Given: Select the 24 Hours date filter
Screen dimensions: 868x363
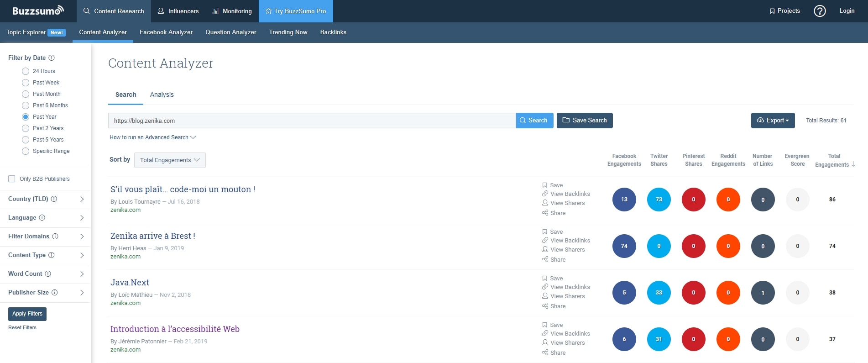Looking at the screenshot, I should (26, 71).
